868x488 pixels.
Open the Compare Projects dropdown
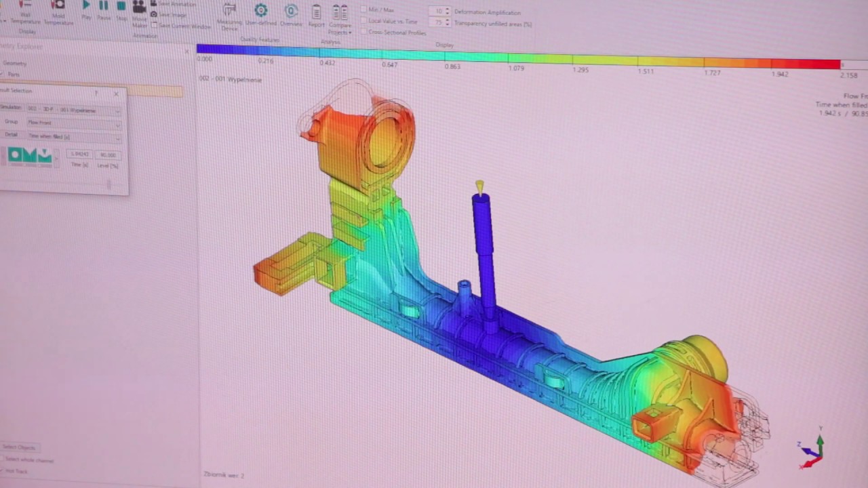click(340, 19)
